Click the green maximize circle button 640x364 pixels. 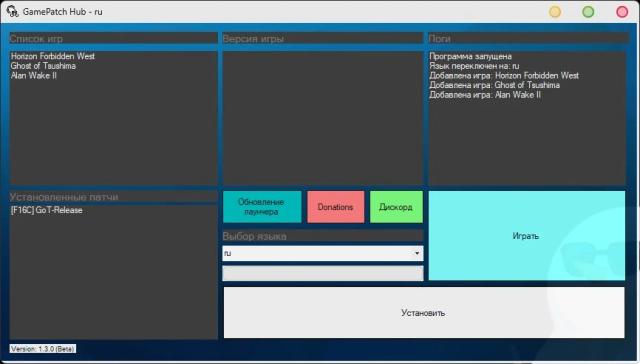click(588, 12)
